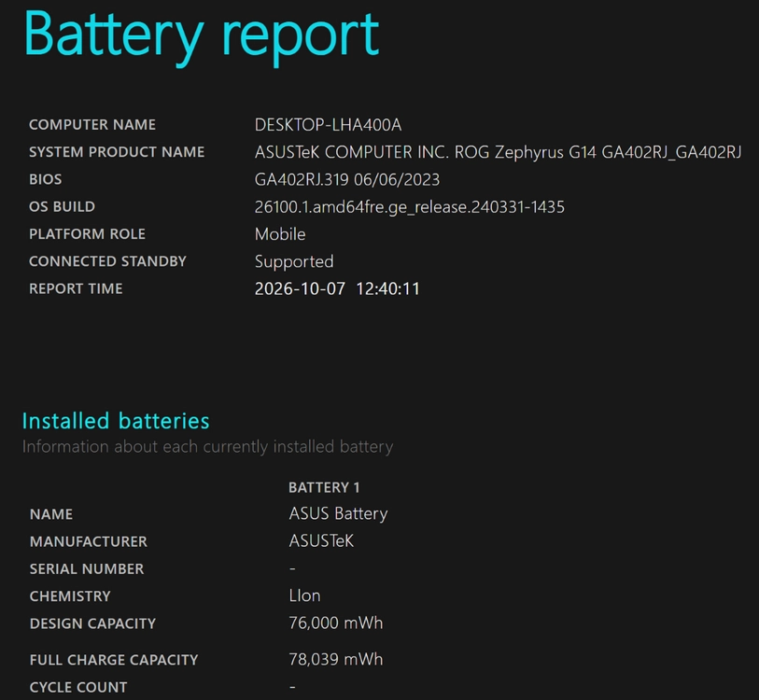
Task: Click the ROG Zephyrus G14 product name
Action: pos(499,152)
